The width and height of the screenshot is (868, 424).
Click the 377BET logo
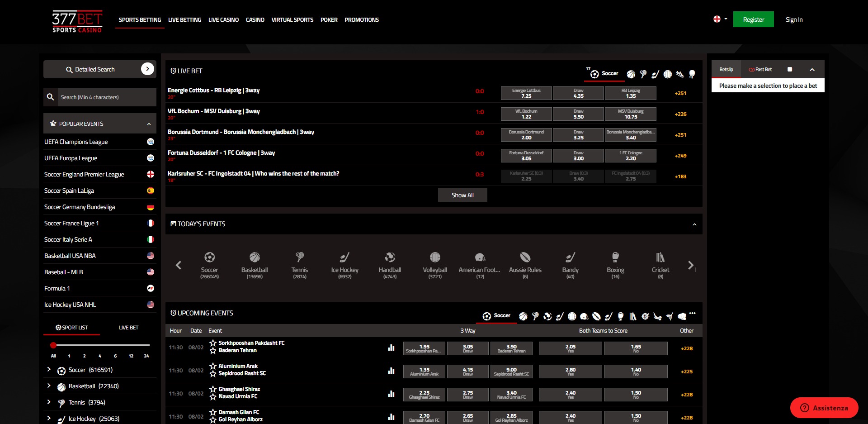pyautogui.click(x=77, y=21)
